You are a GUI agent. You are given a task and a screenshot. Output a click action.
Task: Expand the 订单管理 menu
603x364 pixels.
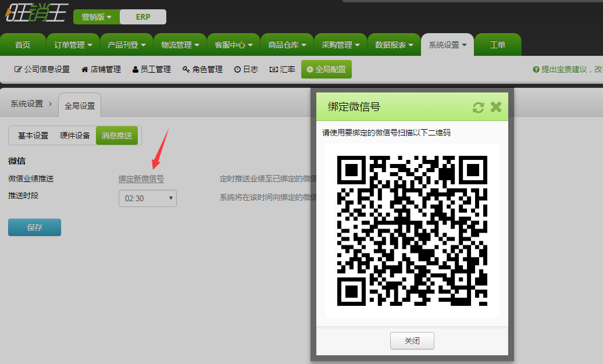(x=73, y=45)
